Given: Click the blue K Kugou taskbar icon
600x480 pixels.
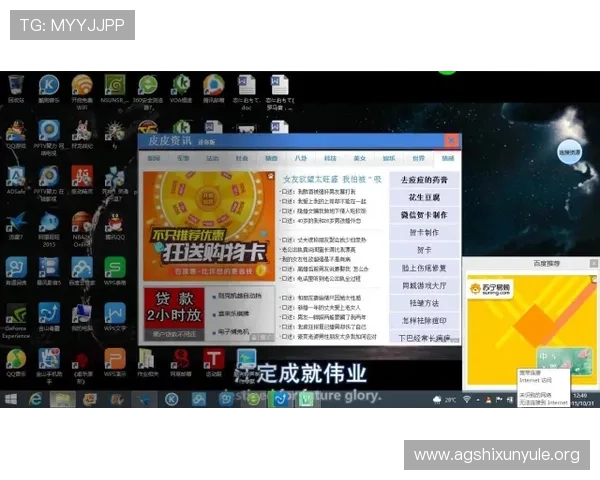Looking at the screenshot, I should [x=171, y=400].
